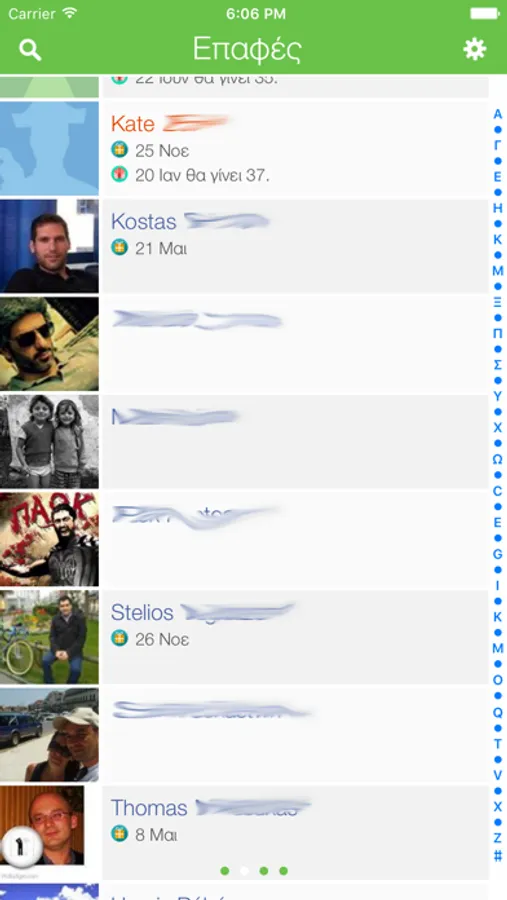This screenshot has width=507, height=900.
Task: Open Stelios contact entry
Action: click(x=295, y=638)
